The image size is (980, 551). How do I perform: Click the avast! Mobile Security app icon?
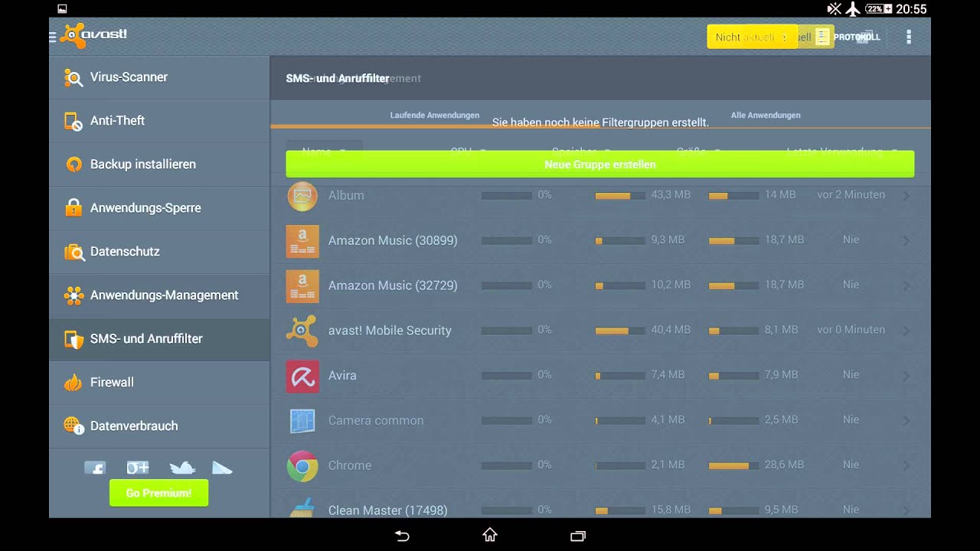[302, 331]
